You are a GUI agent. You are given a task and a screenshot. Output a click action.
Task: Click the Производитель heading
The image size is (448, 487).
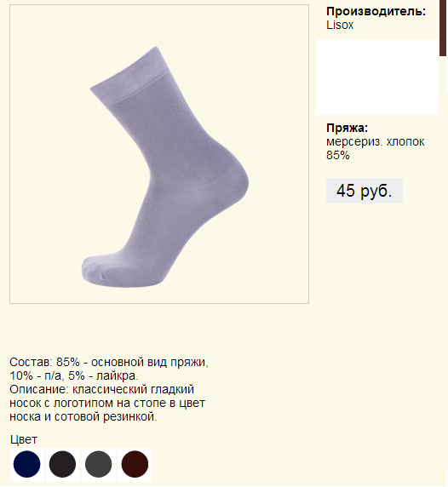[x=376, y=11]
